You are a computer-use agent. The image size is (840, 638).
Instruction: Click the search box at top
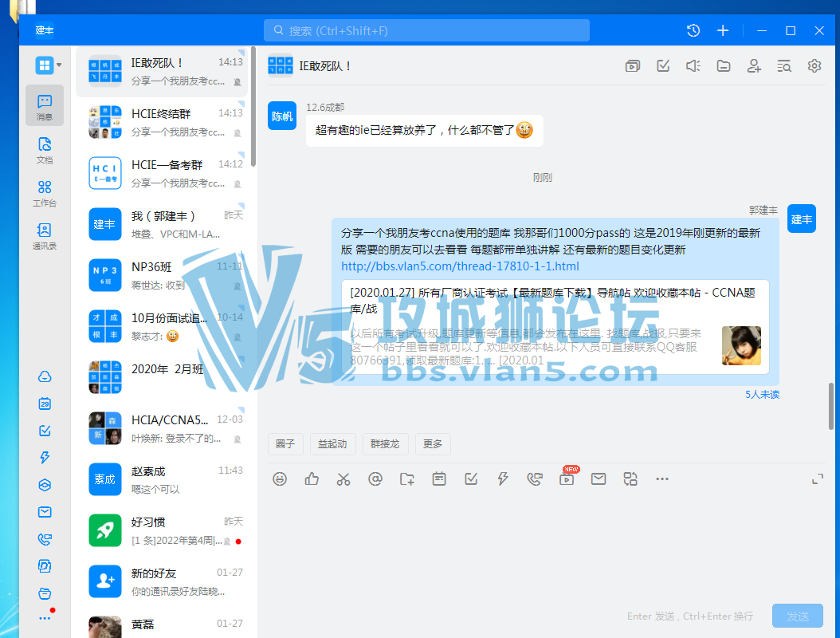[427, 30]
